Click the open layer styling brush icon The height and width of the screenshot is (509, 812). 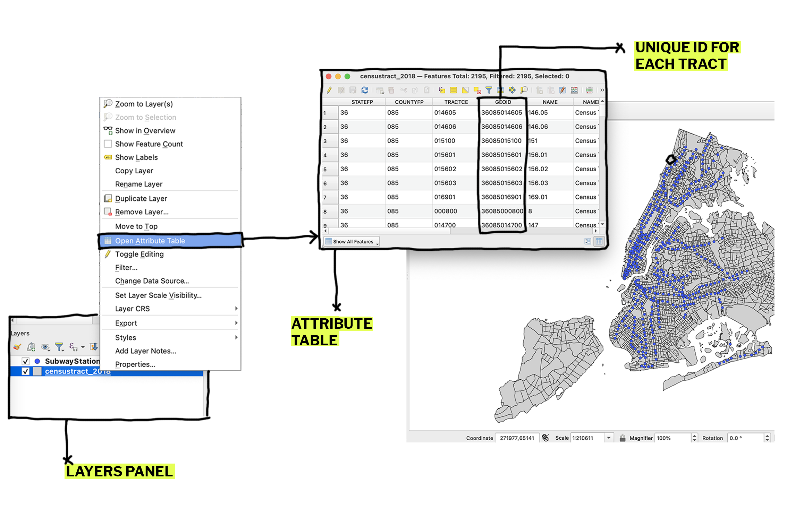17,347
